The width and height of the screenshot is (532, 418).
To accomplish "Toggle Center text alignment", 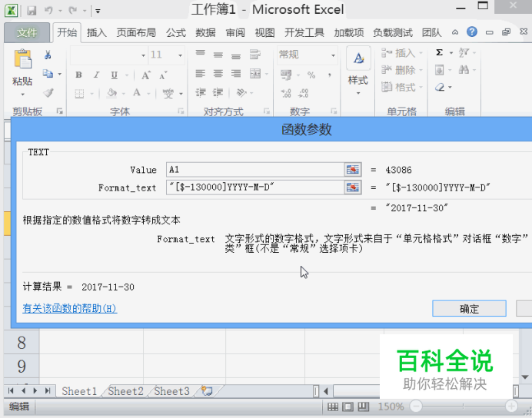I will [218, 73].
